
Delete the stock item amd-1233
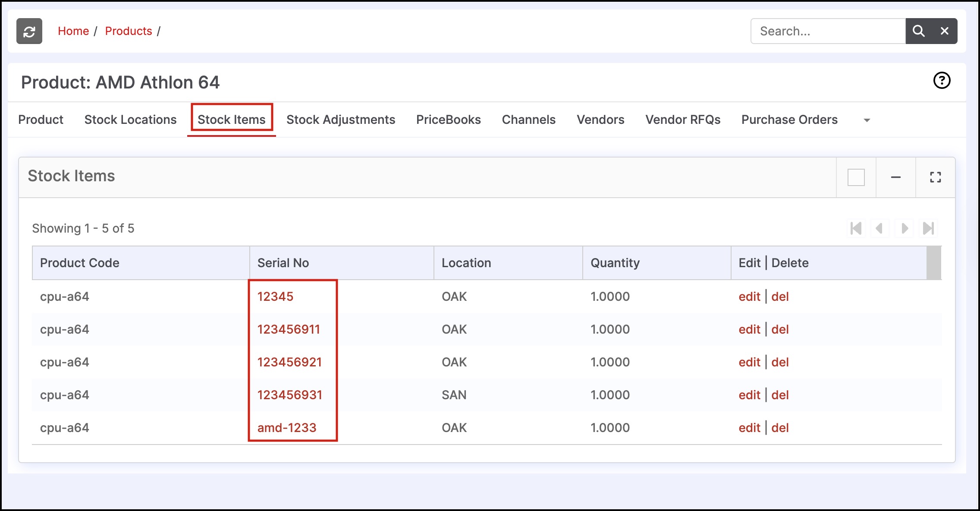pos(780,428)
